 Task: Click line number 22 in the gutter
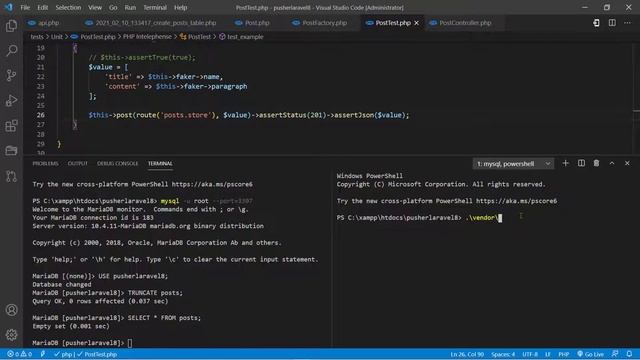click(x=40, y=77)
